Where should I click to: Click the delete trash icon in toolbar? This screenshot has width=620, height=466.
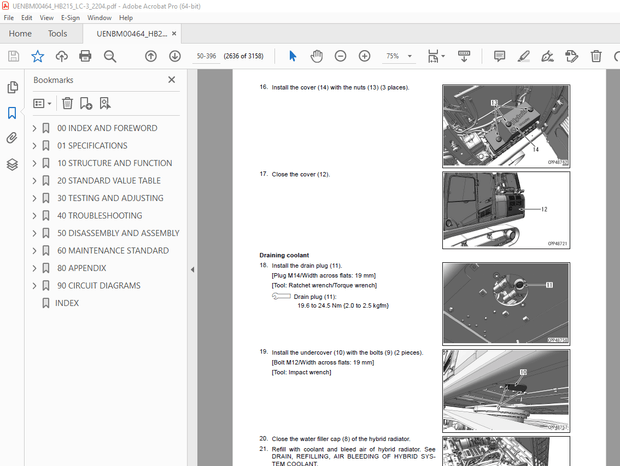click(x=596, y=56)
